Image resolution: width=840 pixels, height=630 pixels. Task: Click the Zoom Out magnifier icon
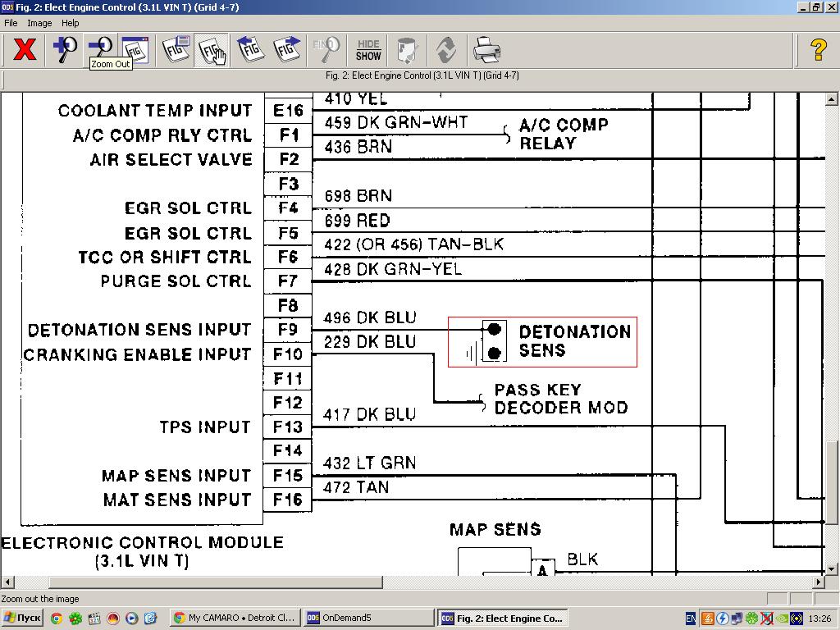click(100, 48)
